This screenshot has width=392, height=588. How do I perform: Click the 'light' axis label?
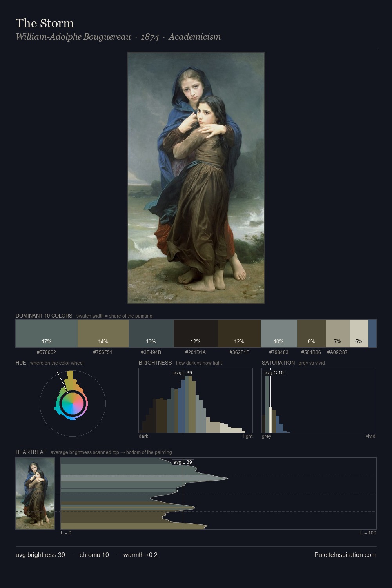coord(248,436)
